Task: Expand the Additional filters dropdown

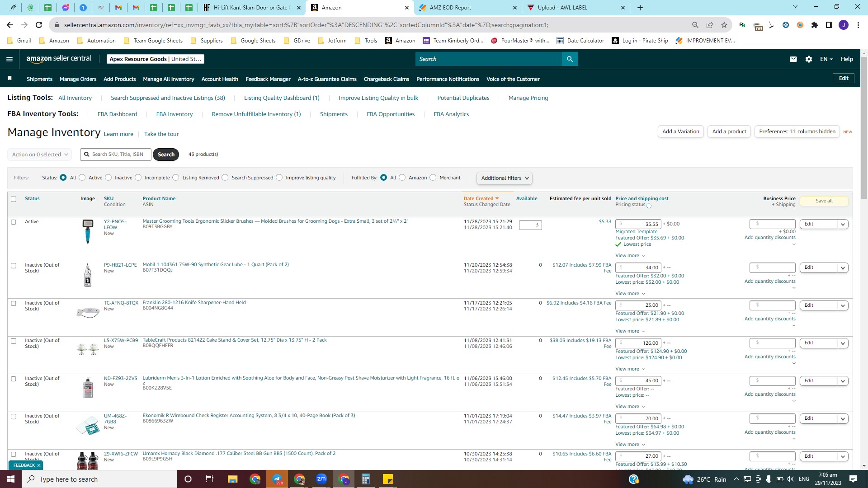Action: 504,178
